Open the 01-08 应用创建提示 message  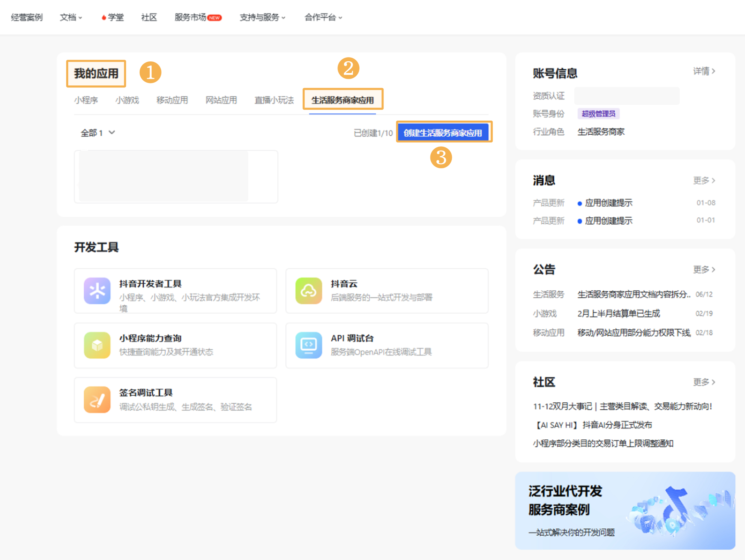[x=608, y=203]
